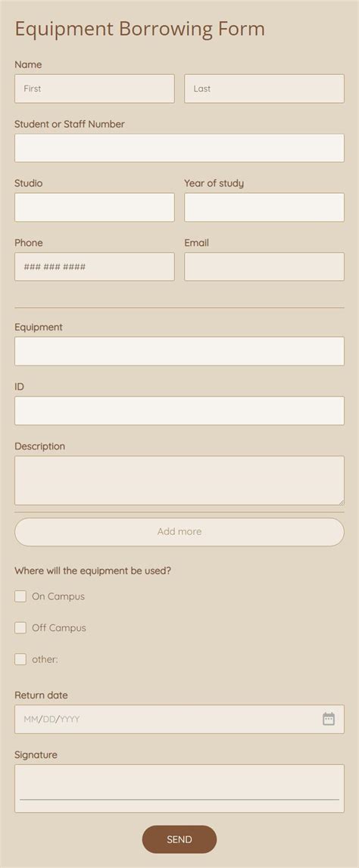Select the Year of study field

[x=264, y=207]
